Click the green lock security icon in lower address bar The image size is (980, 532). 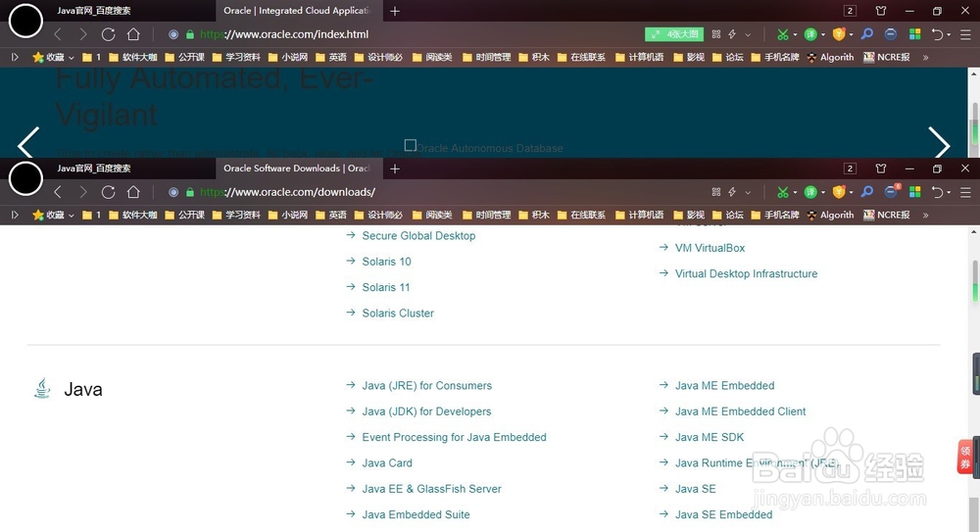[190, 193]
